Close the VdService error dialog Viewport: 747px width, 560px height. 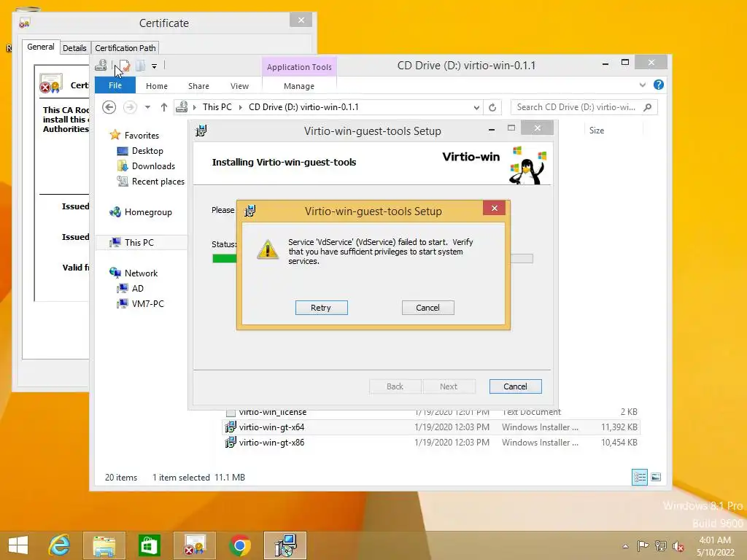[x=494, y=208]
